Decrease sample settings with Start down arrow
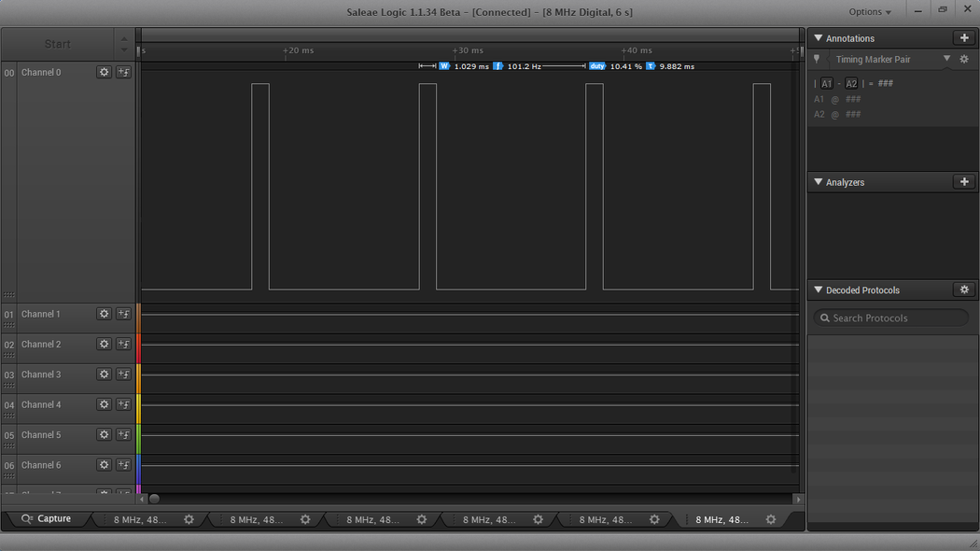 [124, 50]
